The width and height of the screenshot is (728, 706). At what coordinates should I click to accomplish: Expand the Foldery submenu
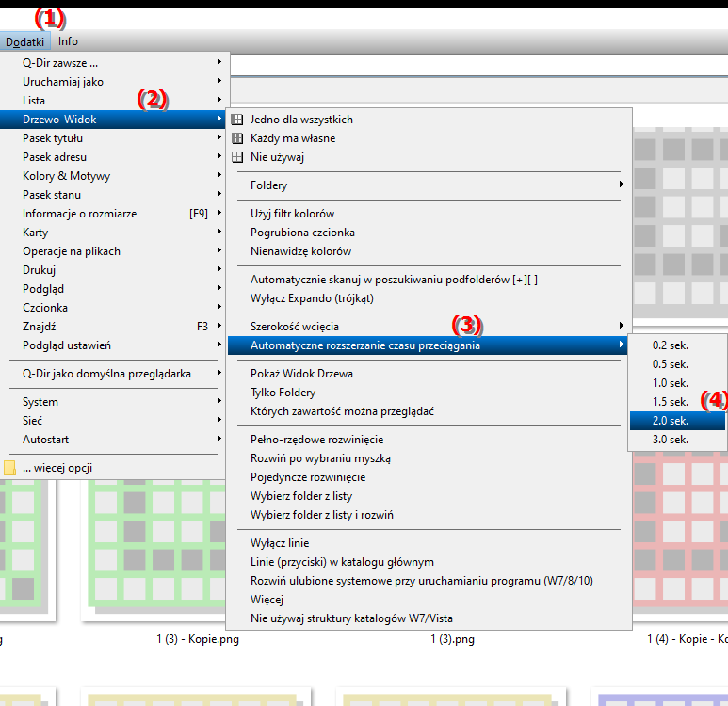(269, 185)
